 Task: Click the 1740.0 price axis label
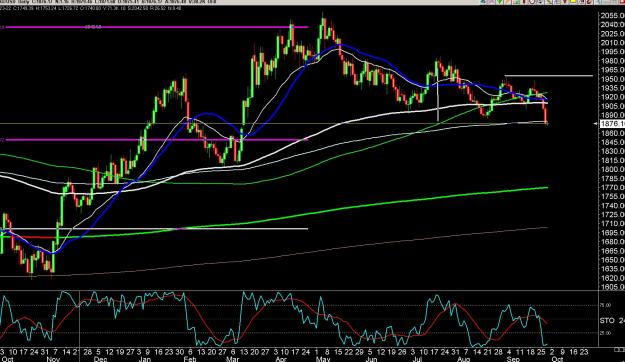tap(613, 206)
